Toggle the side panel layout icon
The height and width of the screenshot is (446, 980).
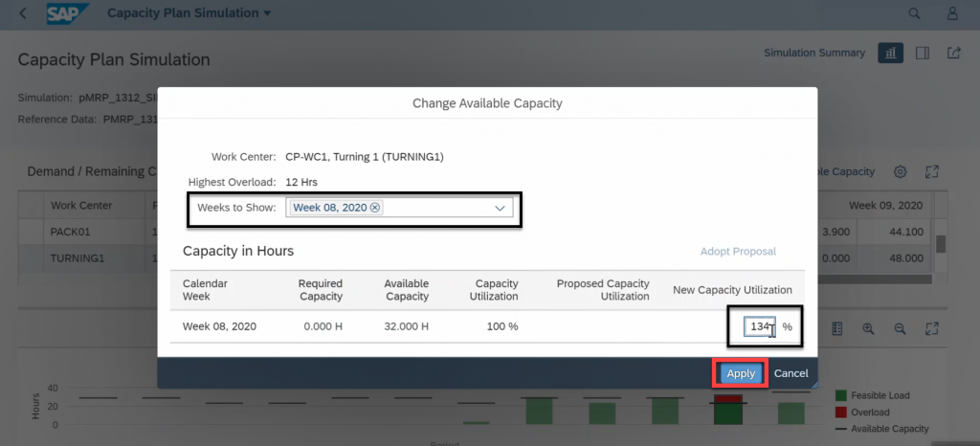pos(923,53)
